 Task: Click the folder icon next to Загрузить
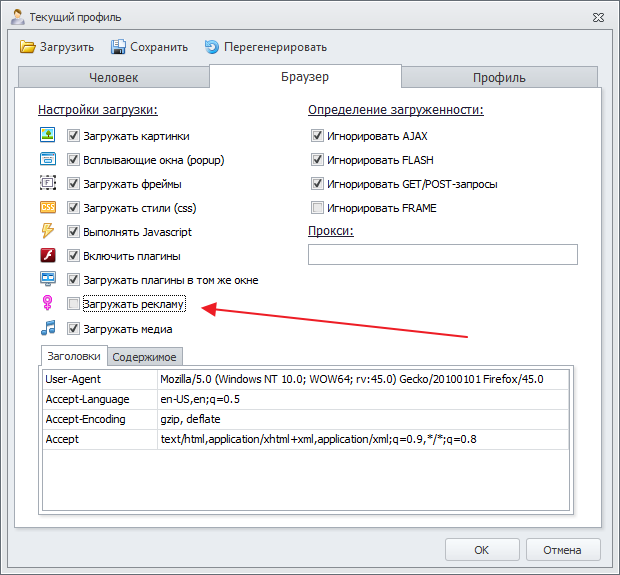tap(28, 47)
